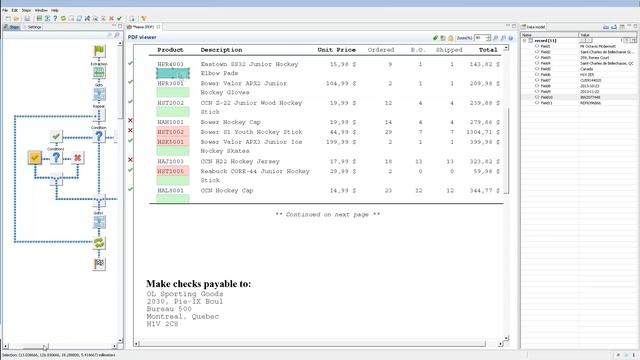The width and height of the screenshot is (640, 360).
Task: Select the red X false branch step
Action: coord(78,158)
